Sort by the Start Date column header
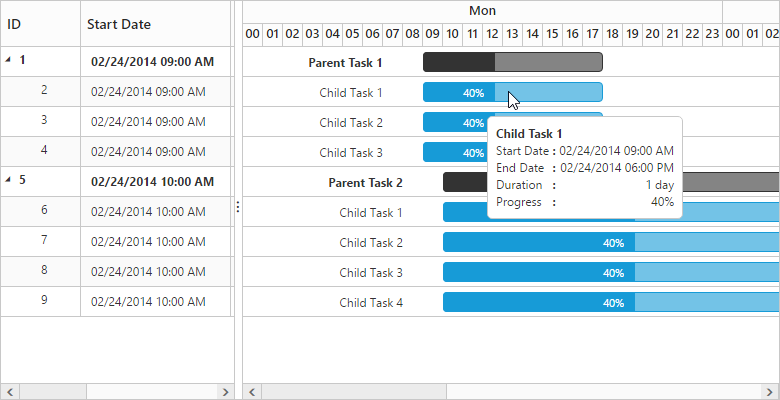 pyautogui.click(x=118, y=23)
